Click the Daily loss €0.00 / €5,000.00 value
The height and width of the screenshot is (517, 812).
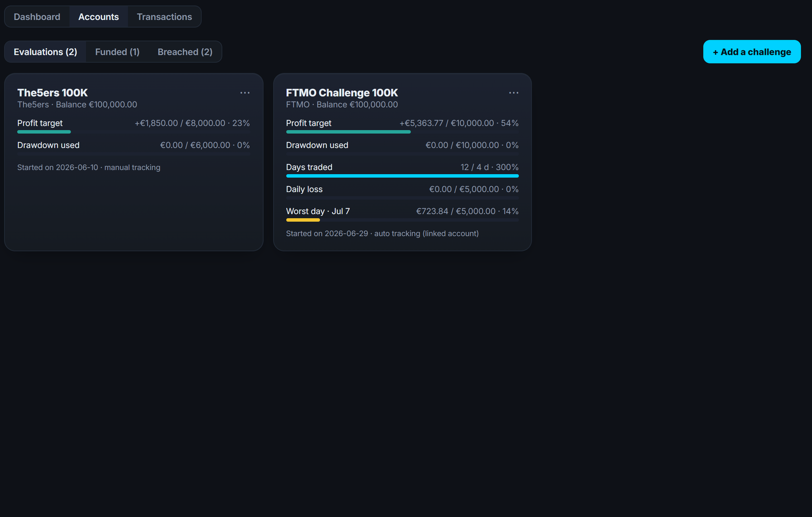474,189
